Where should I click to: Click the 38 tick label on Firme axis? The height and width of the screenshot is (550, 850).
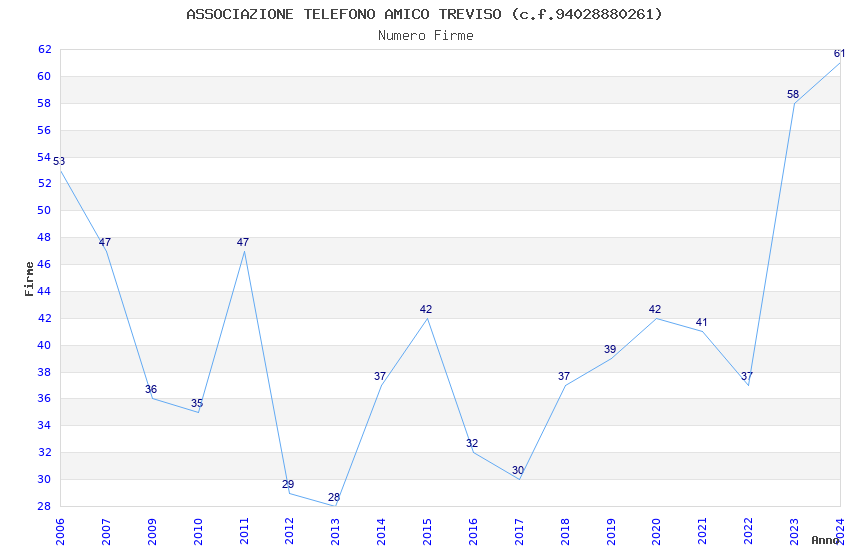pos(44,372)
